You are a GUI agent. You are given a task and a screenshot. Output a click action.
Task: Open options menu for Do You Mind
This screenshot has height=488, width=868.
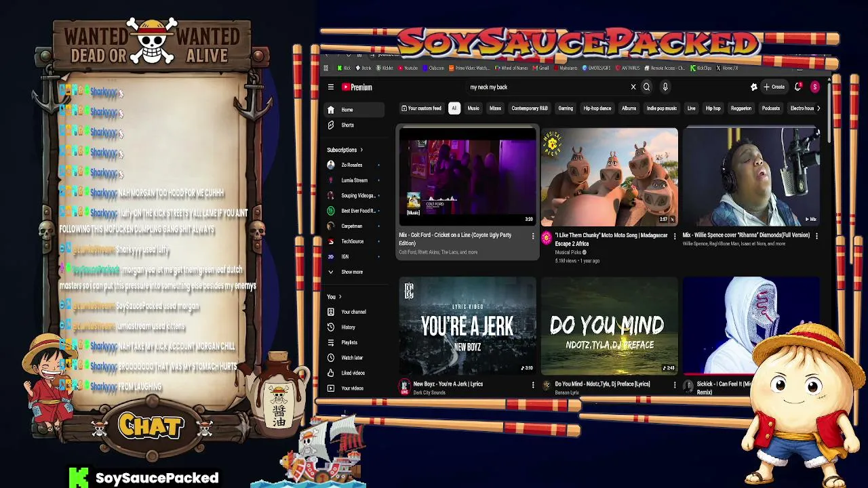[675, 385]
